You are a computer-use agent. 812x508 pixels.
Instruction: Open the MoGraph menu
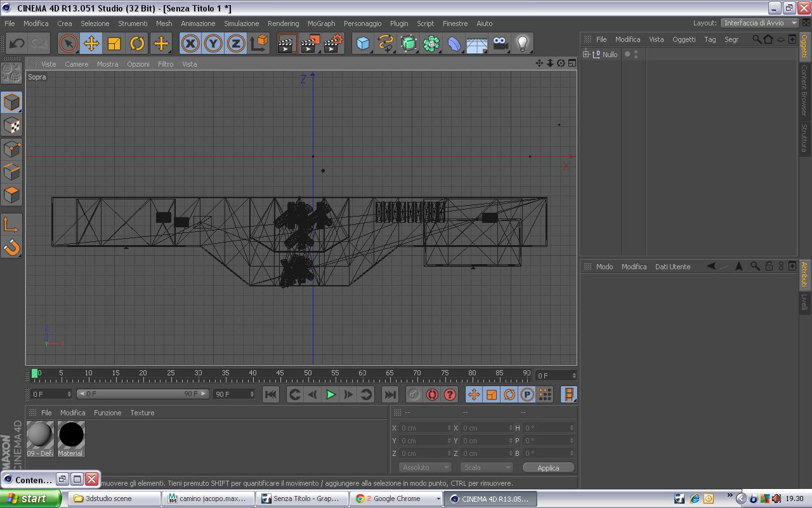pyautogui.click(x=321, y=23)
